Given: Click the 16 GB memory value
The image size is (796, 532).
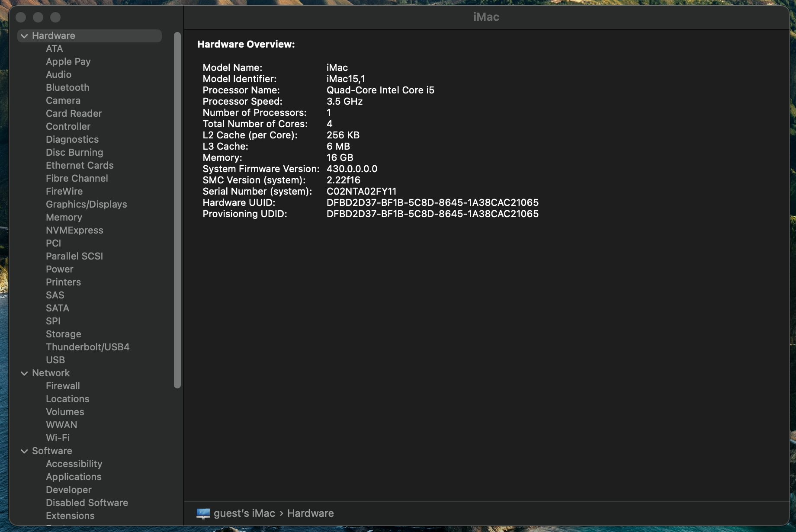Looking at the screenshot, I should [340, 157].
